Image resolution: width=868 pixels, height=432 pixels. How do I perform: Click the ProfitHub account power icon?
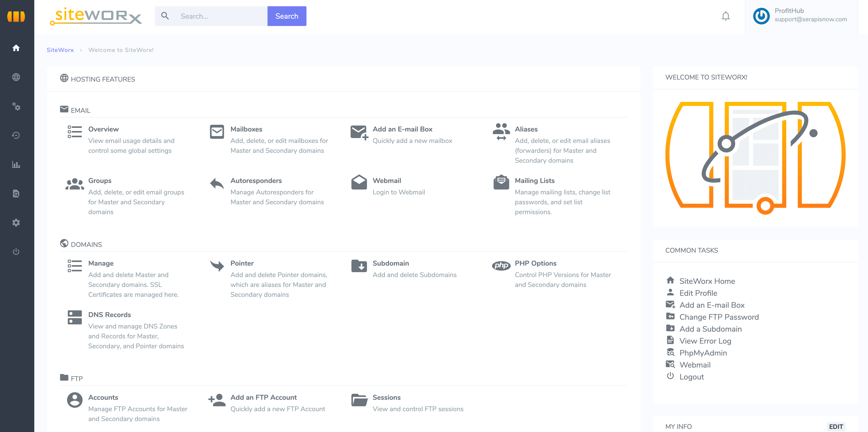[761, 16]
